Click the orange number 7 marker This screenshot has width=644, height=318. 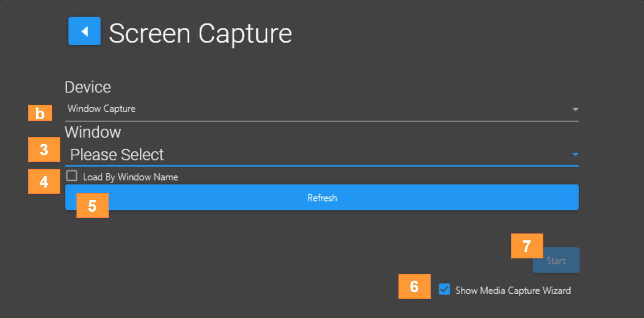[x=527, y=246]
